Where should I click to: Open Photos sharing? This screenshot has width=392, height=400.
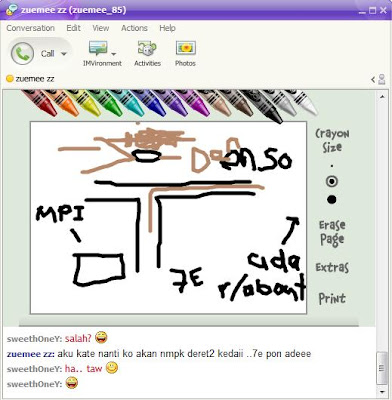(x=185, y=53)
